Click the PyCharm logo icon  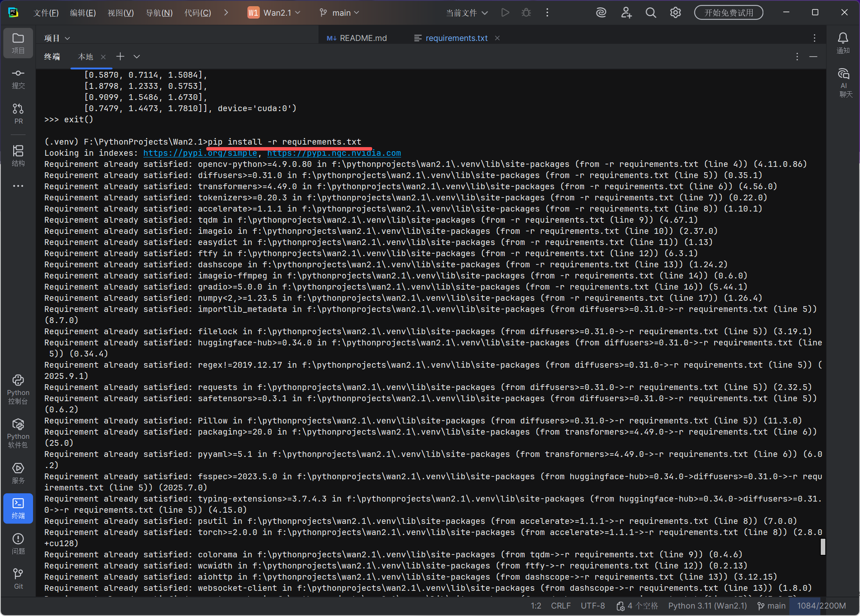pyautogui.click(x=13, y=12)
